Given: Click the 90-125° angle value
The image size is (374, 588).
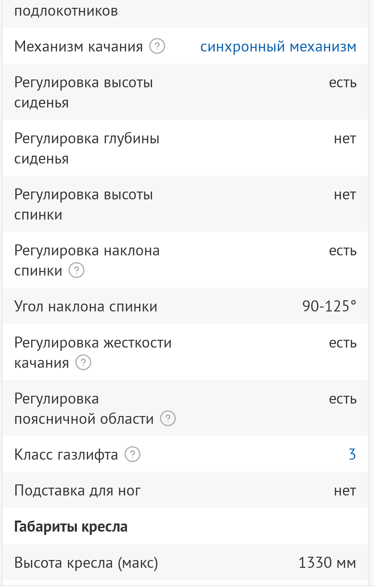Looking at the screenshot, I should click(329, 306).
